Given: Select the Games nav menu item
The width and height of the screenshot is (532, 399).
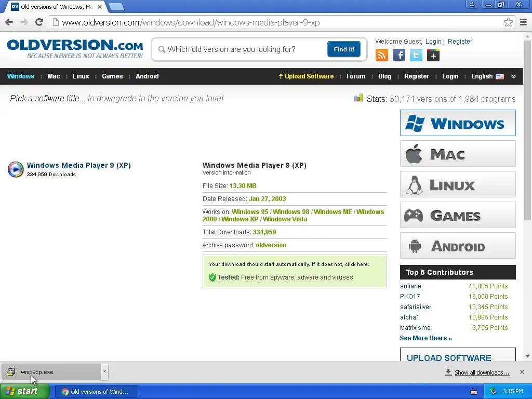Looking at the screenshot, I should pyautogui.click(x=112, y=76).
